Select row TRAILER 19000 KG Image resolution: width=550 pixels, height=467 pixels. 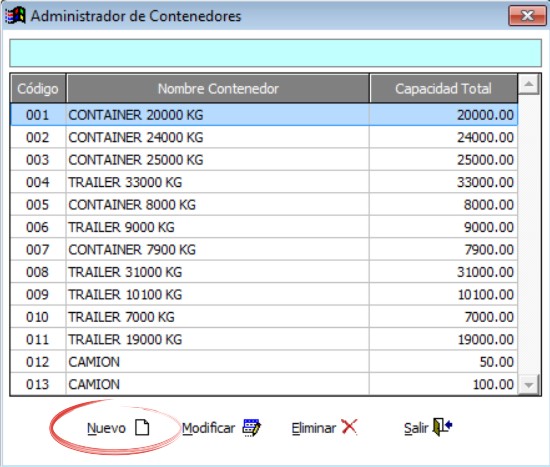click(x=264, y=339)
